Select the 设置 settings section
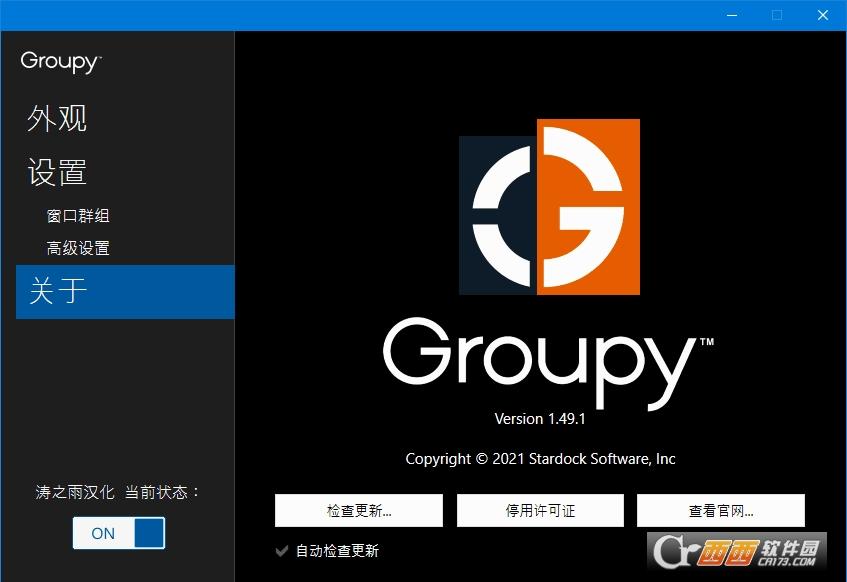This screenshot has height=582, width=847. (x=57, y=172)
